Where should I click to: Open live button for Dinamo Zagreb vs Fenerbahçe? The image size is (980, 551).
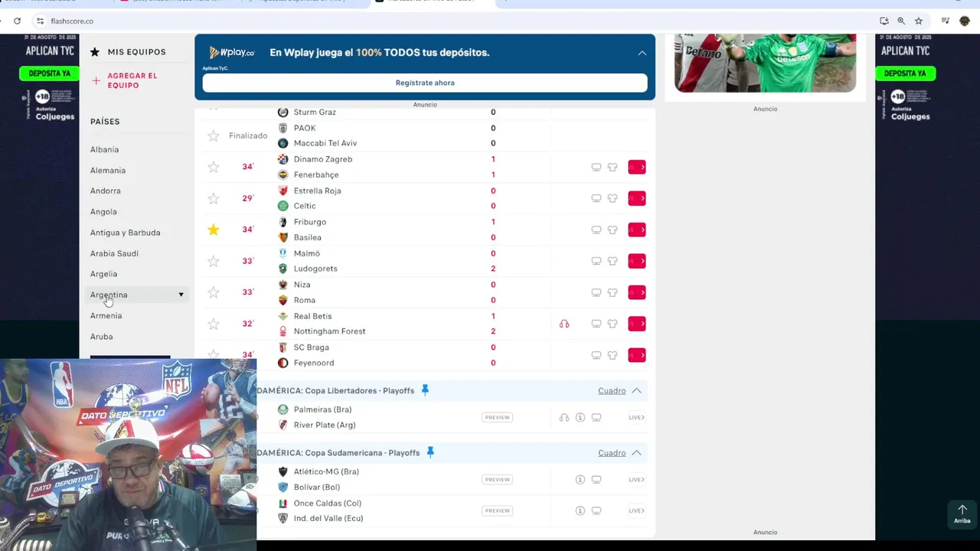pos(637,167)
